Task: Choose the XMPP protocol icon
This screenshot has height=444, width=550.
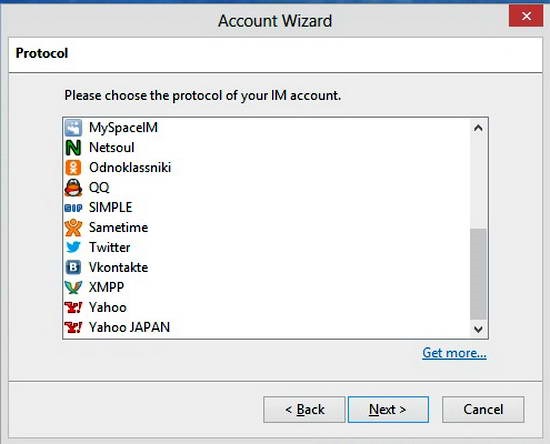Action: tap(73, 287)
